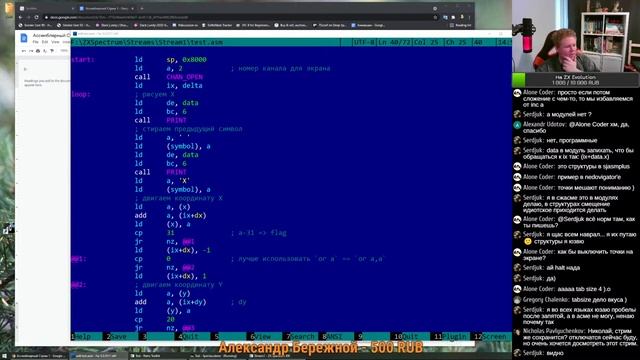Click 7 Search in the editor key bar
Screen dimensions: 640x360
[x=302, y=336]
